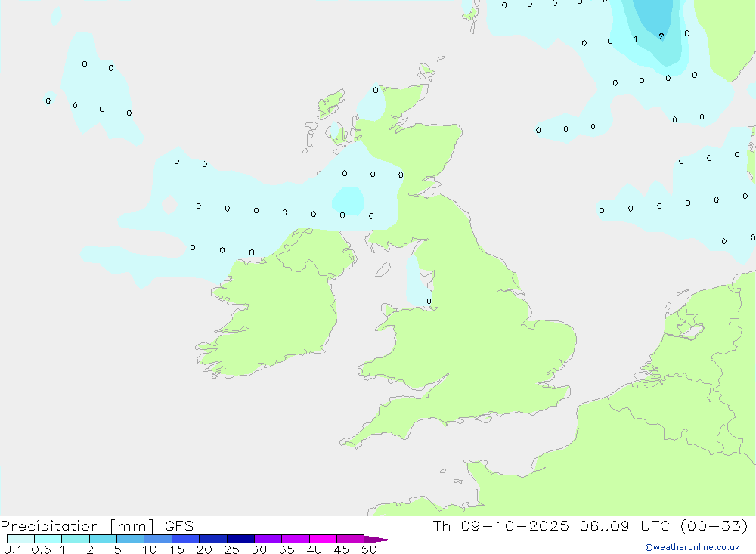
Task: Choose the 10–15 mm blue legend swatch
Action: pos(158,539)
